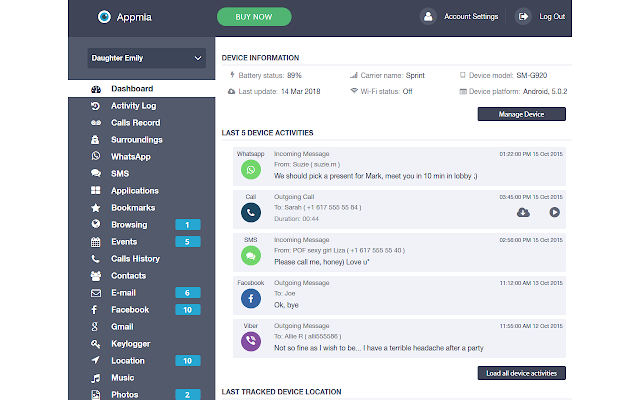Screen dimensions: 640x400
Task: Click the Carrier name signal icon
Action: pos(354,75)
